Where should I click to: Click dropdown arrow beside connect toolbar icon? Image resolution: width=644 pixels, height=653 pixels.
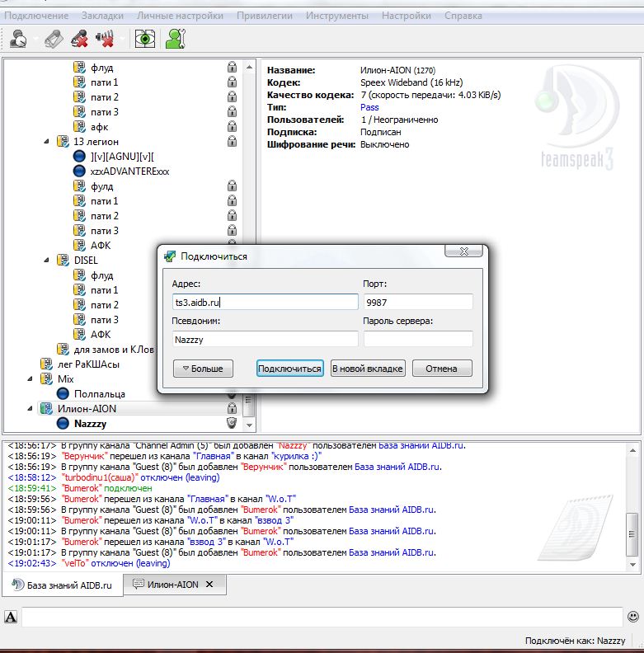tap(35, 39)
